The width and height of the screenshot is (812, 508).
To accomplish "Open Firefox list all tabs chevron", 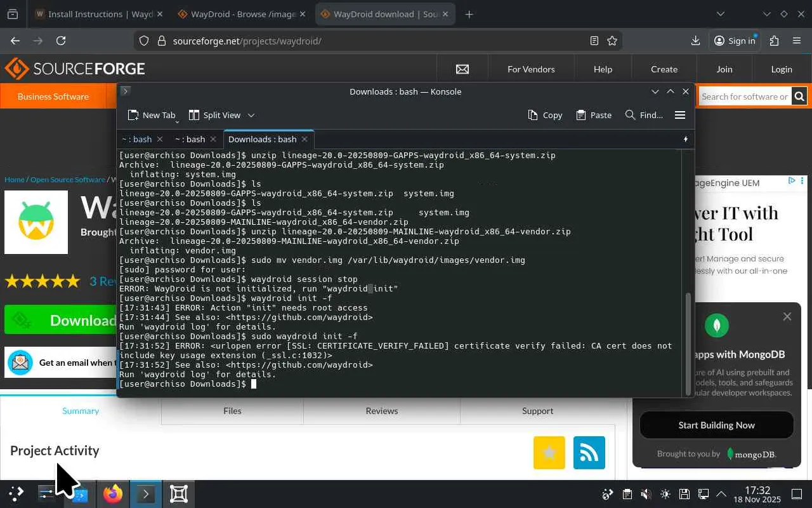I will [x=721, y=14].
